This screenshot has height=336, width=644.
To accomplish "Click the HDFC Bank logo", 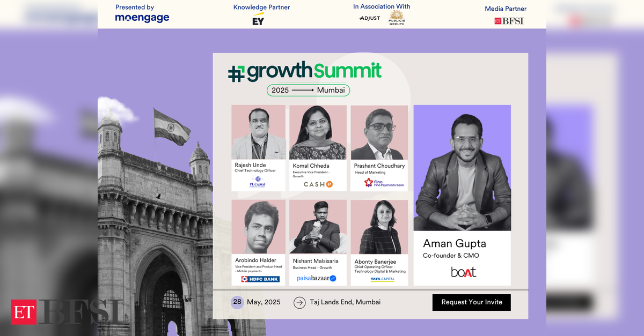I will pyautogui.click(x=260, y=279).
